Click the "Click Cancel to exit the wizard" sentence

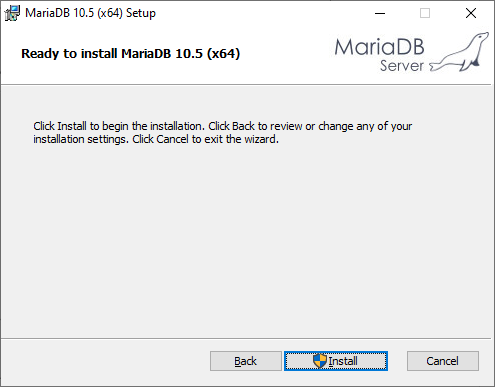(205, 139)
